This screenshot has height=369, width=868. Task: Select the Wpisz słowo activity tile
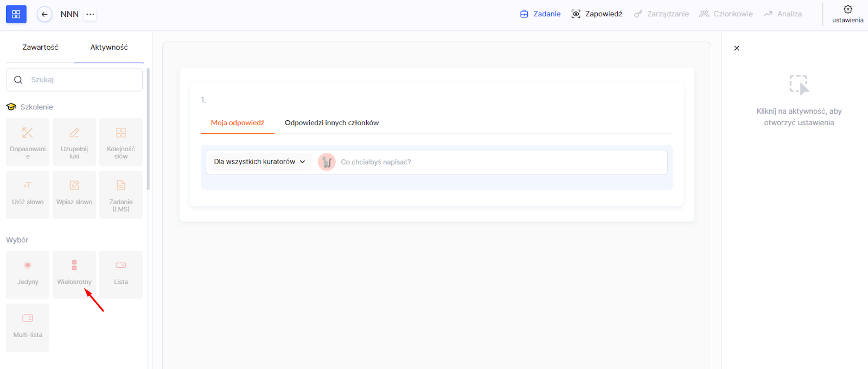(x=74, y=195)
